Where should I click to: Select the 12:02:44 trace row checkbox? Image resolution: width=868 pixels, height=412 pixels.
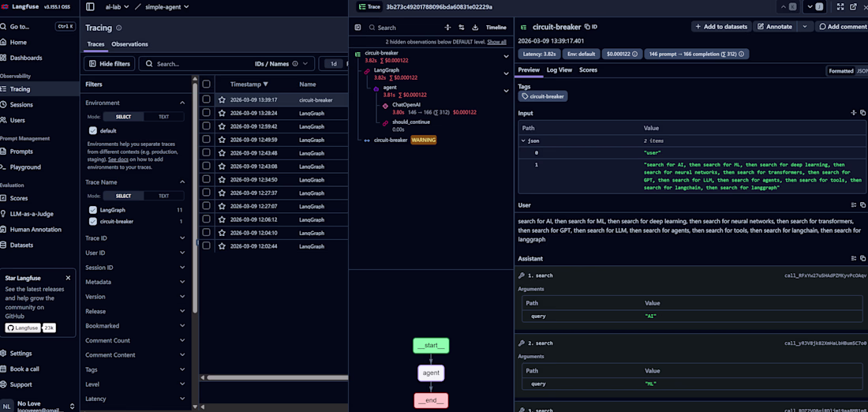pos(207,246)
